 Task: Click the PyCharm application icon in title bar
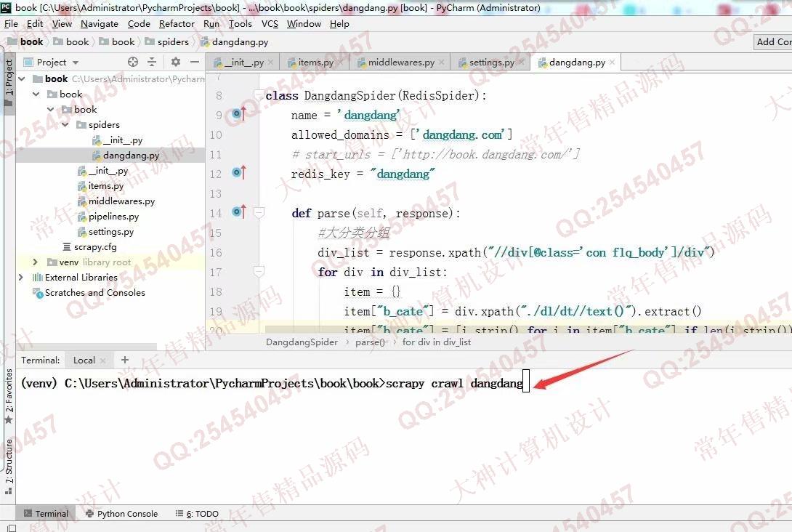click(6, 7)
